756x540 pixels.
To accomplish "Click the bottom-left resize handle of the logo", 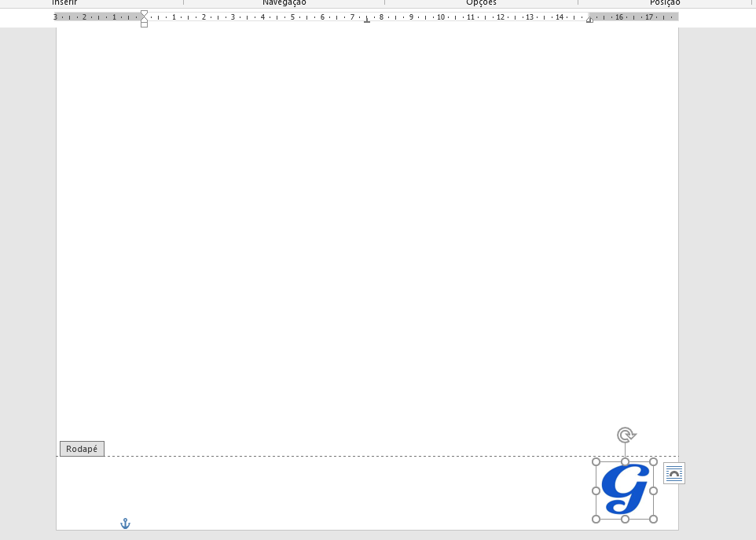I will click(596, 520).
